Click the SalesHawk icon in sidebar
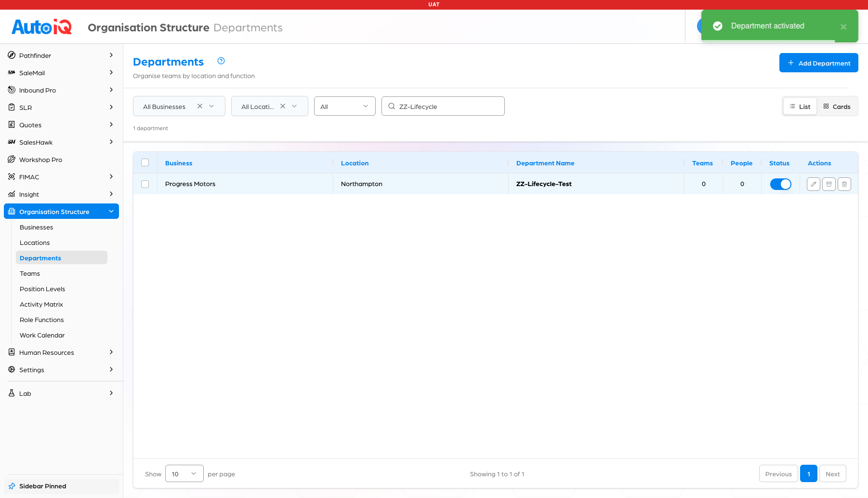The height and width of the screenshot is (498, 868). pyautogui.click(x=12, y=142)
